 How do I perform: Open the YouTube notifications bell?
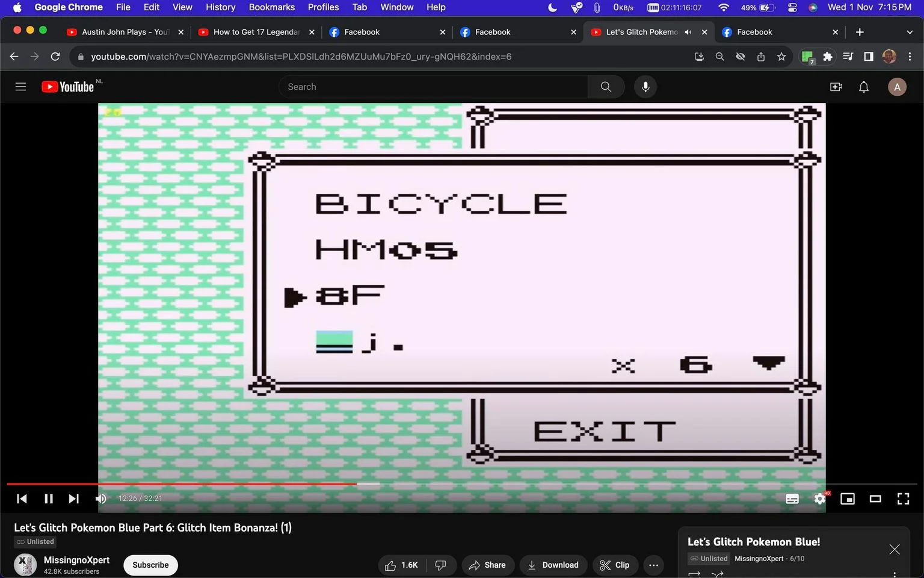point(864,87)
